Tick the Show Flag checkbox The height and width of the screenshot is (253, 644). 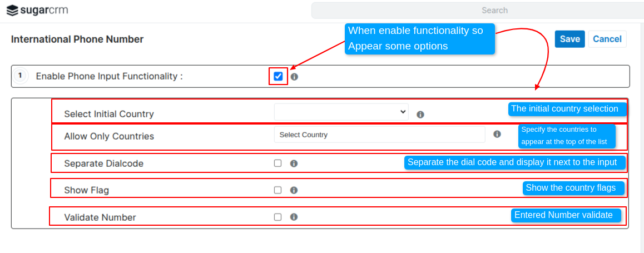278,190
